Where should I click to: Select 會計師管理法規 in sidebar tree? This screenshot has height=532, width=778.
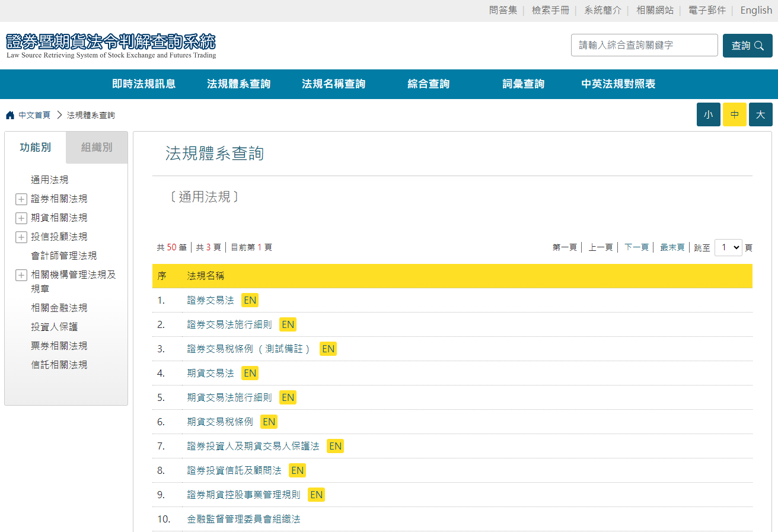tap(64, 256)
